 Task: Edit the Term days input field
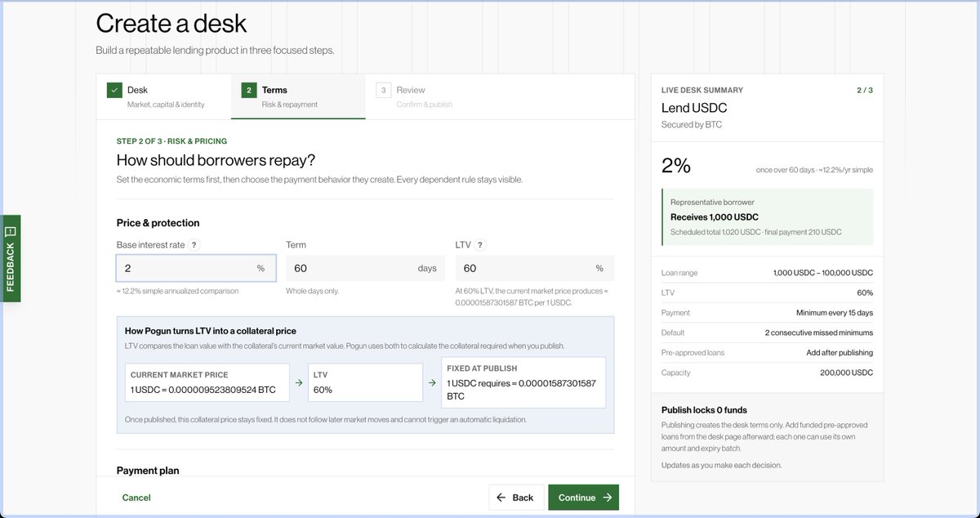365,268
